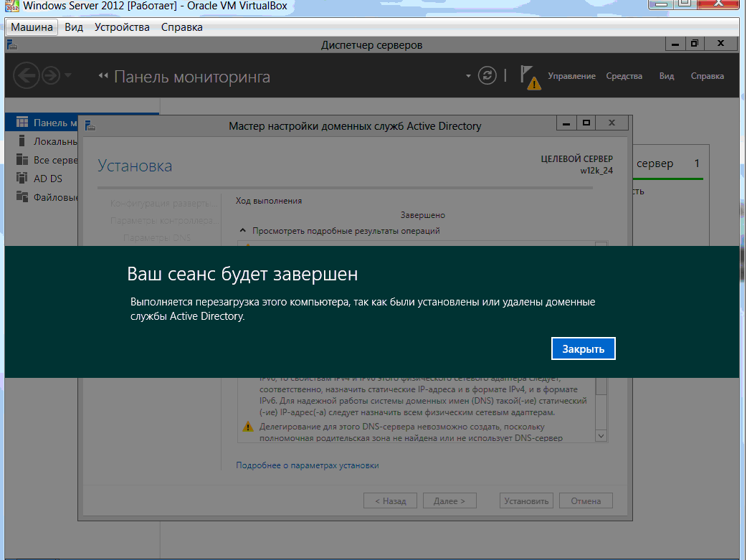Screen dimensions: 747x560
Task: Select Локальный сервер in the sidebar
Action: (42, 141)
